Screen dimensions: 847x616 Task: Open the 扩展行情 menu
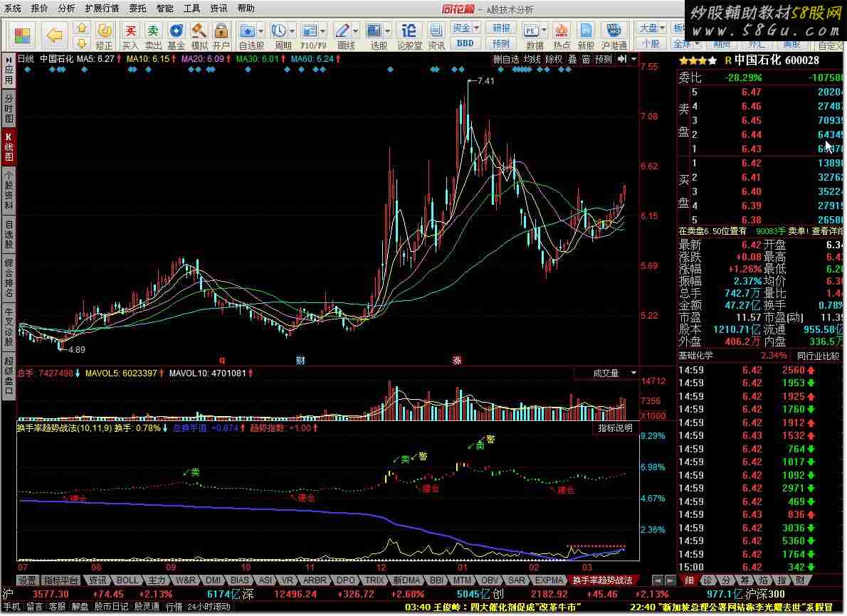coord(102,8)
